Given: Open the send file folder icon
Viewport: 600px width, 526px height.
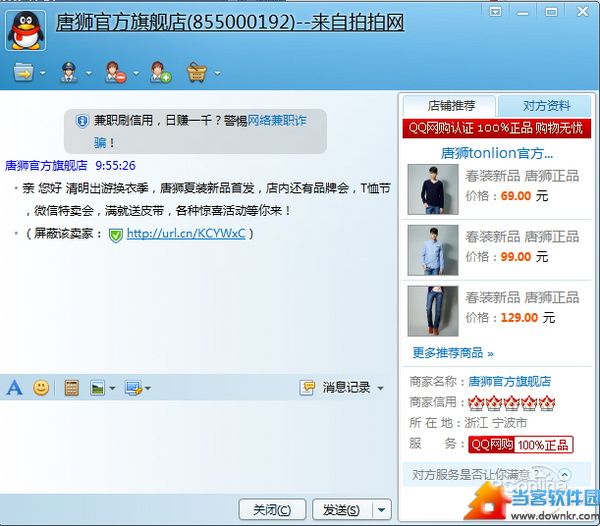Looking at the screenshot, I should point(23,73).
